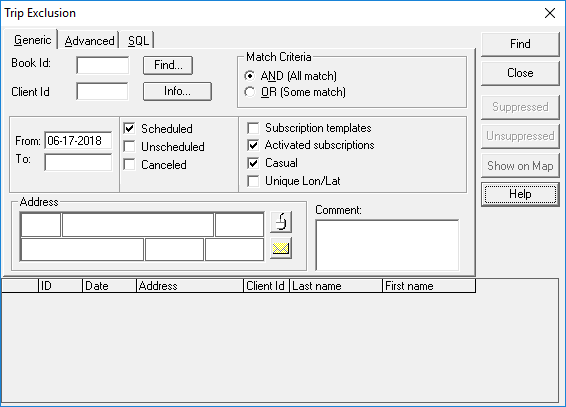
Task: Check Subscription templates option
Action: pos(253,128)
